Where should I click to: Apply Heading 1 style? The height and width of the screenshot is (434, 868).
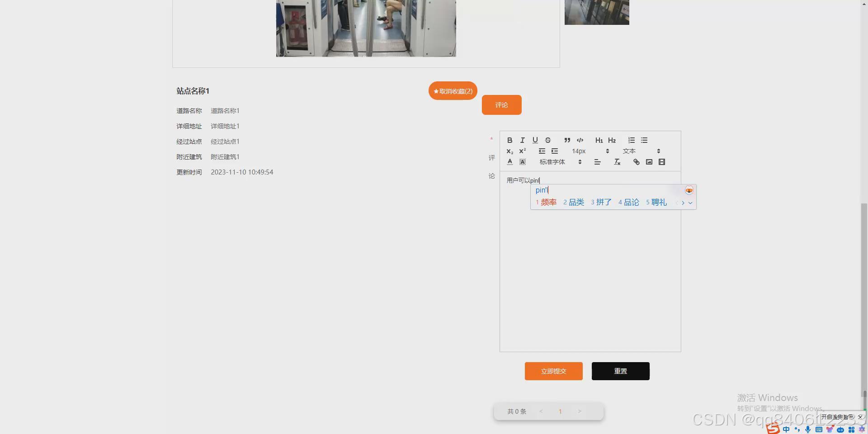[599, 140]
